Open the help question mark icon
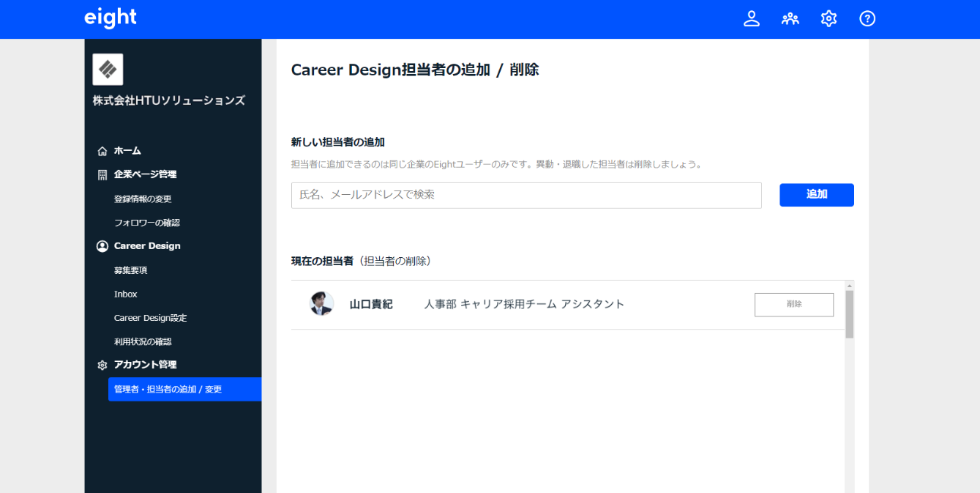The height and width of the screenshot is (493, 980). [x=867, y=19]
